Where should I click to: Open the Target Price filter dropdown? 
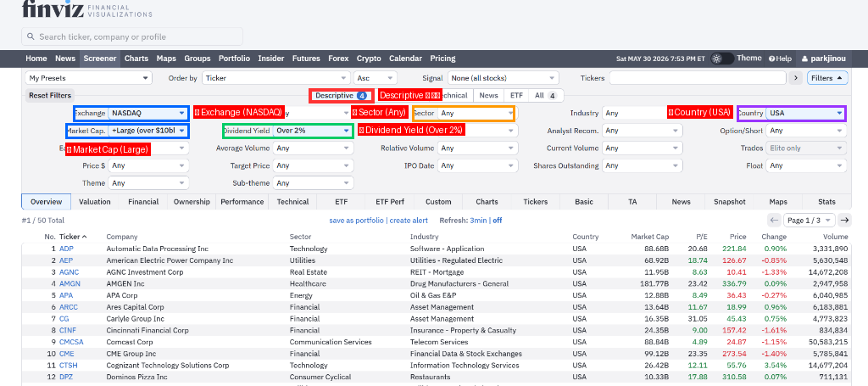(x=314, y=165)
